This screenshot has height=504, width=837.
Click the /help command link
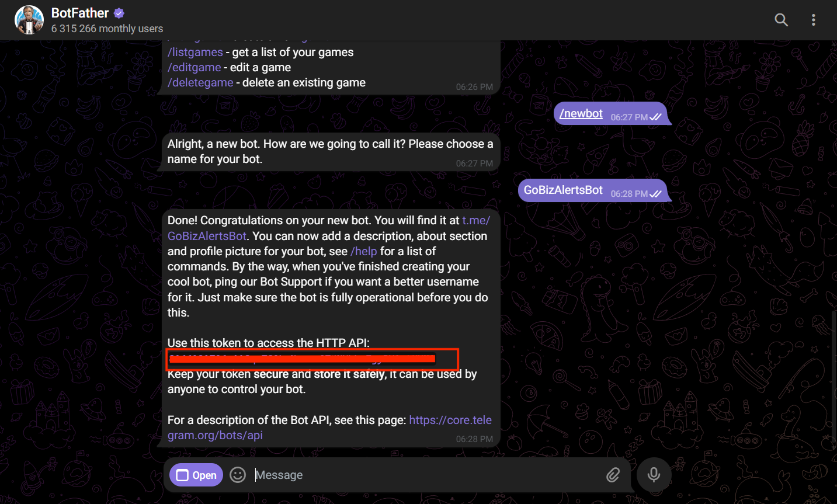click(363, 251)
